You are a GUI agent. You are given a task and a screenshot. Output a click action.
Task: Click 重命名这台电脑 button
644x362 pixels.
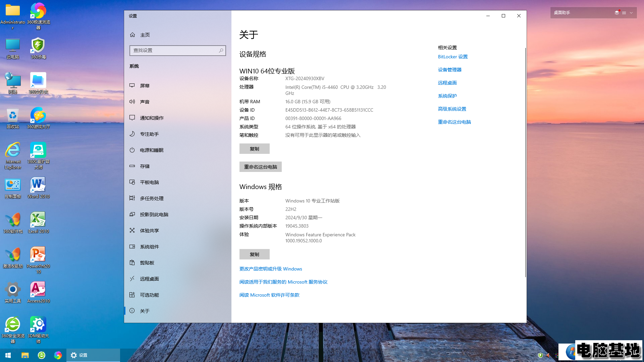pos(261,167)
